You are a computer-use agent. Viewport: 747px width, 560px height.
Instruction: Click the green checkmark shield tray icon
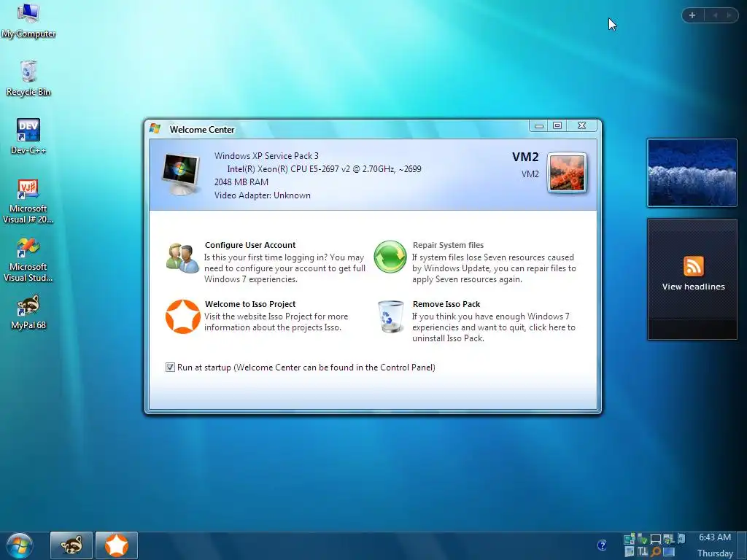pos(643,540)
